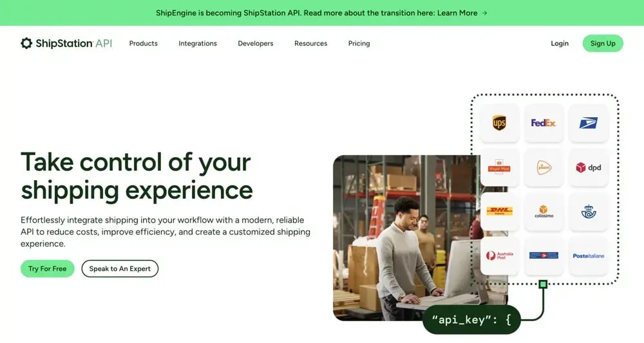644x343 pixels.
Task: Click the Posteitaliane carrier tile
Action: 588,255
